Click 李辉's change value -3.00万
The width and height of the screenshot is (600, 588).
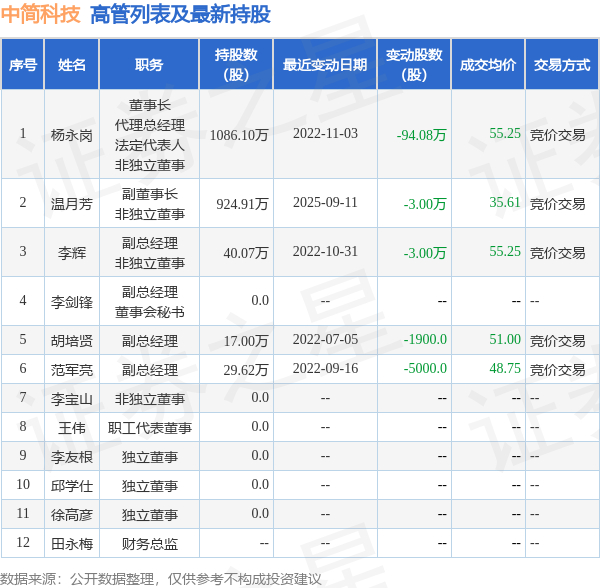(x=425, y=252)
